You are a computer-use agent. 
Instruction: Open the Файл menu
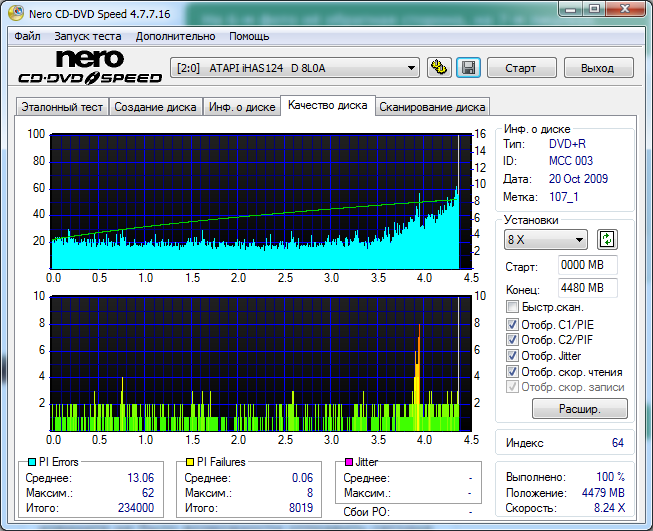[27, 36]
